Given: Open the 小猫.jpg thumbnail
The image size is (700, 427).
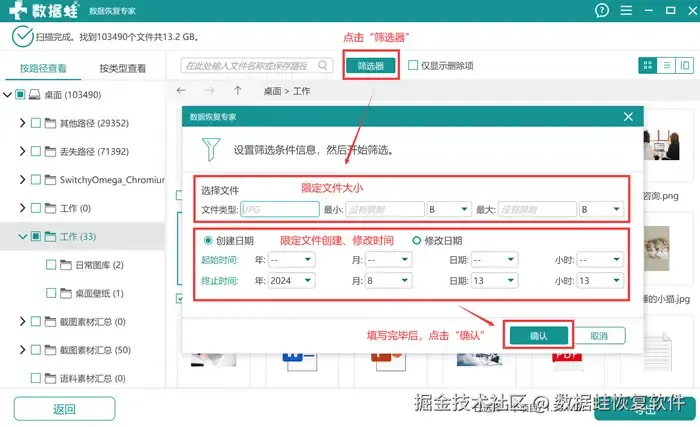Looking at the screenshot, I should 656,248.
